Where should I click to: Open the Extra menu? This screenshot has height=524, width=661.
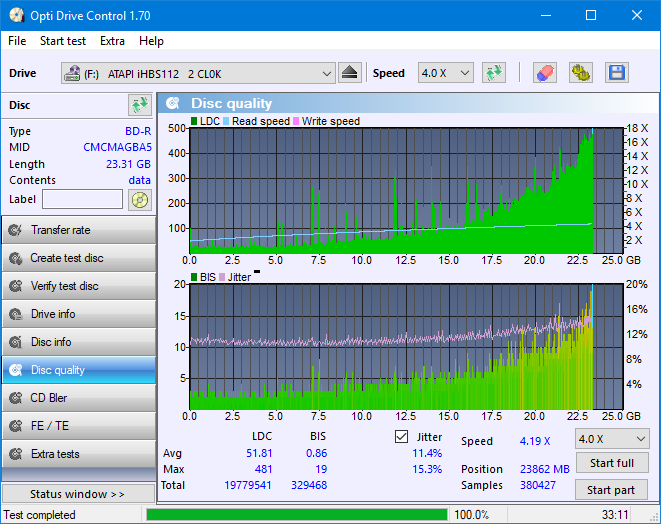112,41
